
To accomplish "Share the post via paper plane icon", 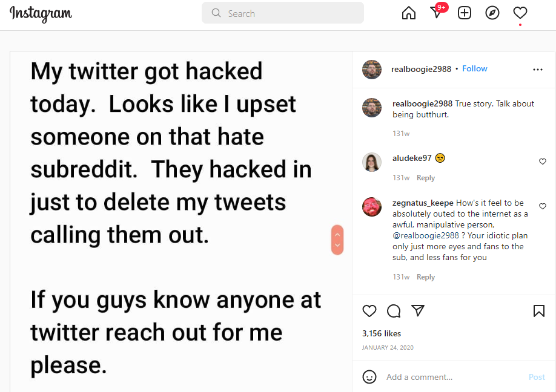I will 418,310.
